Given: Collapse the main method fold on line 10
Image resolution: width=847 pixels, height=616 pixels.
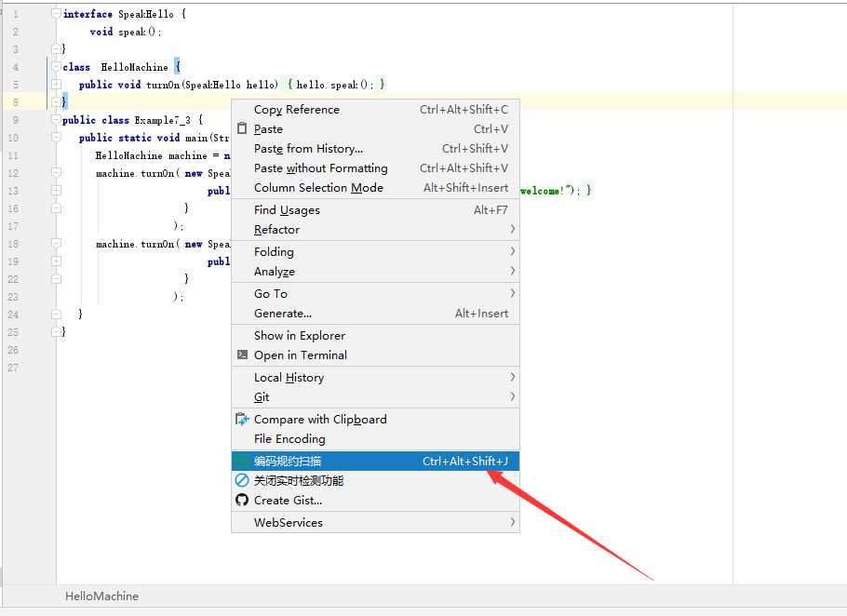Looking at the screenshot, I should click(56, 137).
